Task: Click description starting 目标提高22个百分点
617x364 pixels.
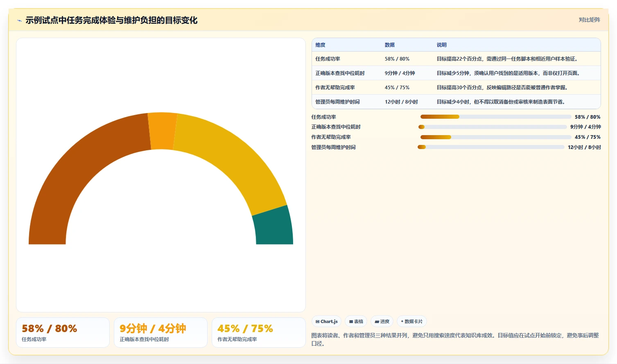Action: (x=507, y=59)
